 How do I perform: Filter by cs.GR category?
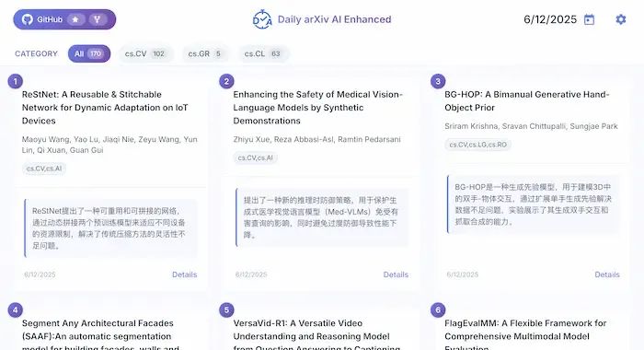(x=204, y=53)
